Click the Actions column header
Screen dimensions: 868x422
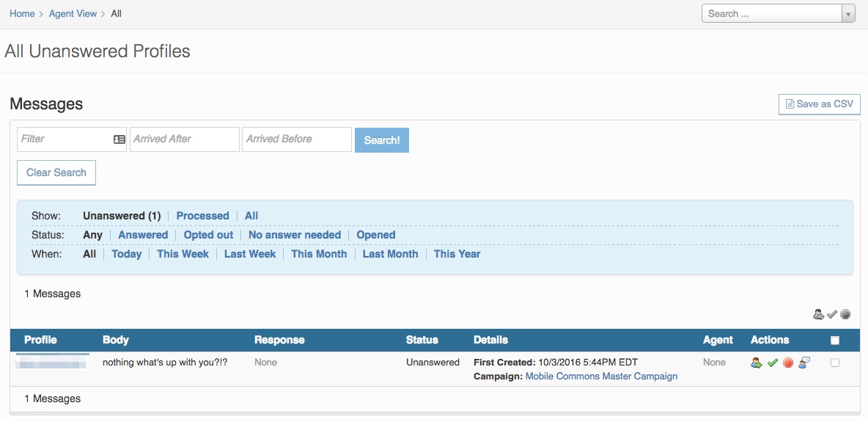point(770,340)
